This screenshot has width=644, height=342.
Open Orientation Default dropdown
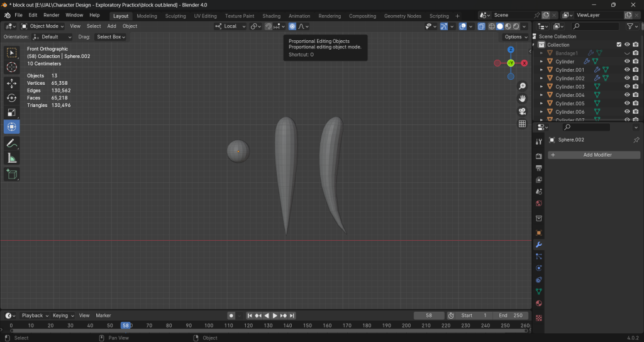[52, 37]
